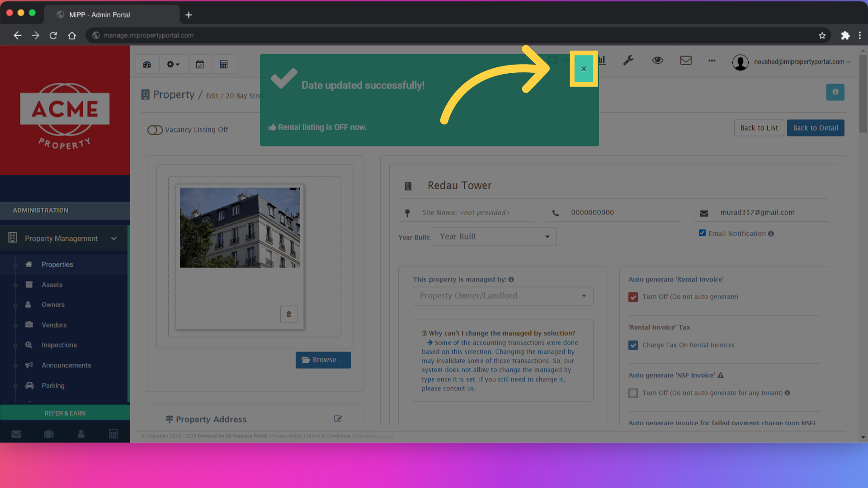
Task: Go Back to Detail
Action: click(816, 128)
